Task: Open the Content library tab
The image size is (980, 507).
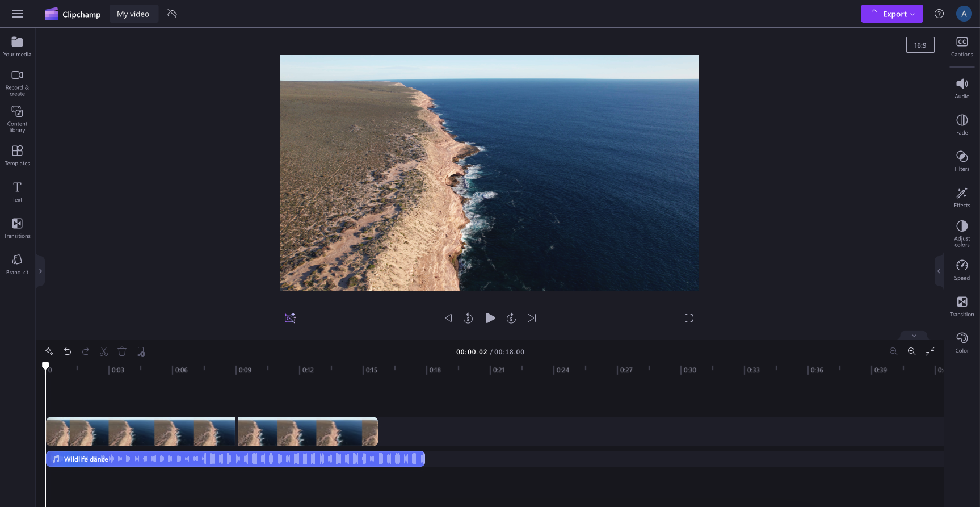Action: [18, 119]
